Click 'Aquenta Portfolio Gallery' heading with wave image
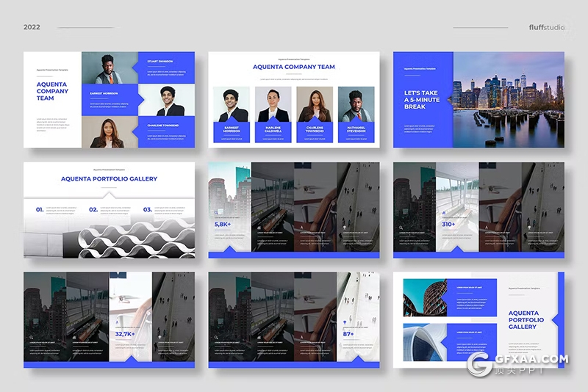The height and width of the screenshot is (392, 588). point(109,178)
